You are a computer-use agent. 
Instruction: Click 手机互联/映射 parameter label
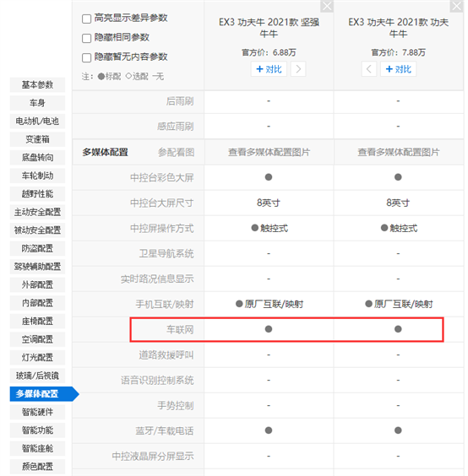tap(165, 304)
